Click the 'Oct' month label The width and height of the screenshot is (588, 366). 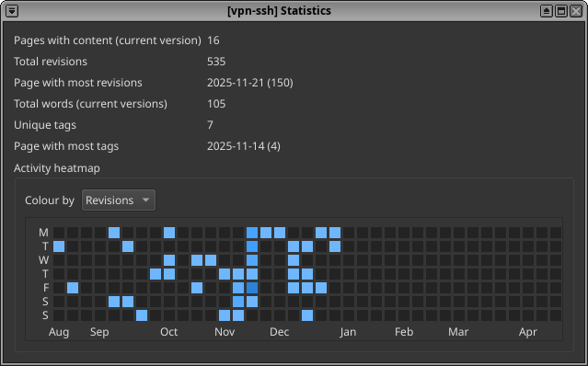point(168,332)
